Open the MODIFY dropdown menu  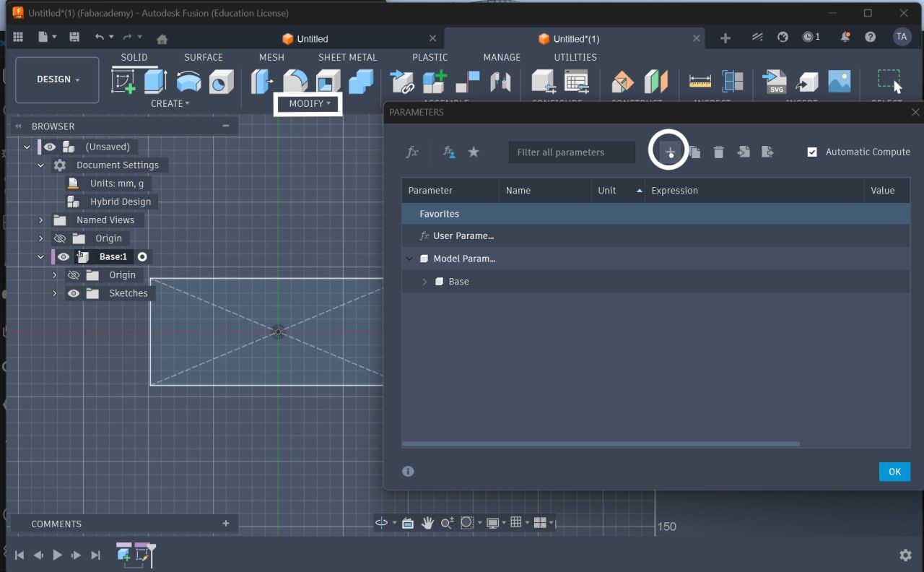[309, 104]
